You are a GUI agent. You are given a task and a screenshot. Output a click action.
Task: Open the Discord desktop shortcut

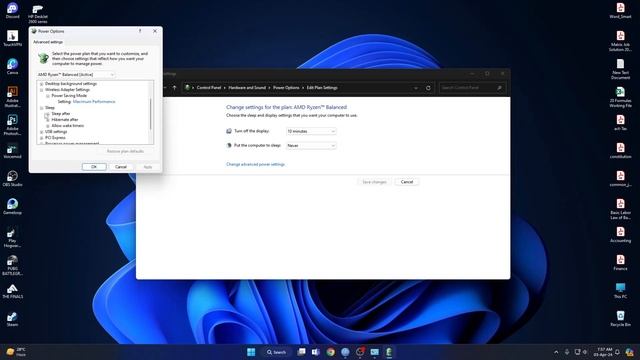point(12,11)
